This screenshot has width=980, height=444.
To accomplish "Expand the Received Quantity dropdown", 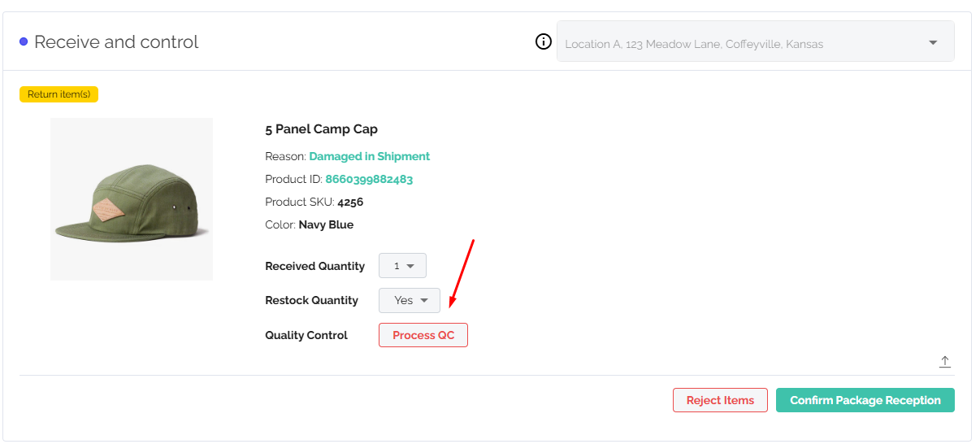I will tap(402, 266).
